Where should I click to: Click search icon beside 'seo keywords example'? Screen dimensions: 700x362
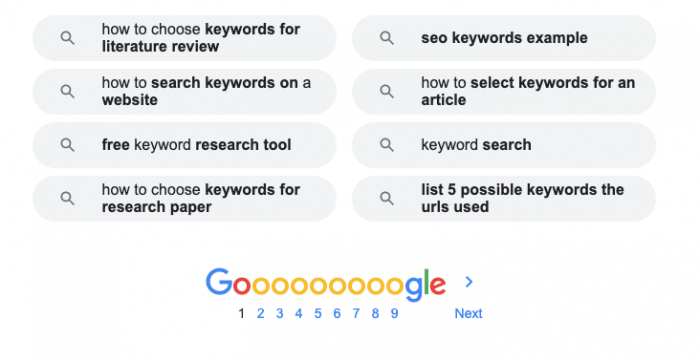pyautogui.click(x=387, y=38)
